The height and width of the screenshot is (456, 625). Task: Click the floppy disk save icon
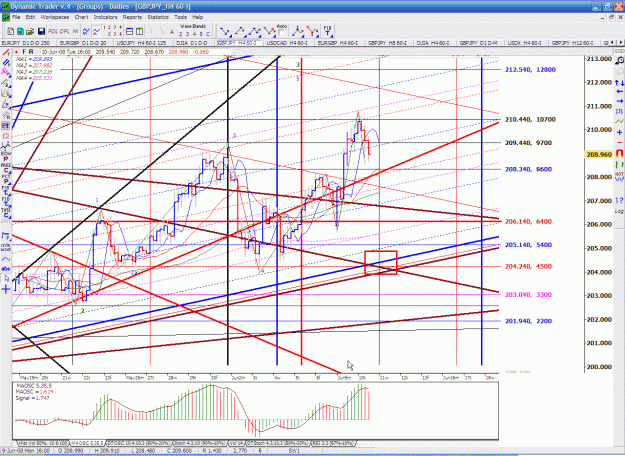point(41,31)
